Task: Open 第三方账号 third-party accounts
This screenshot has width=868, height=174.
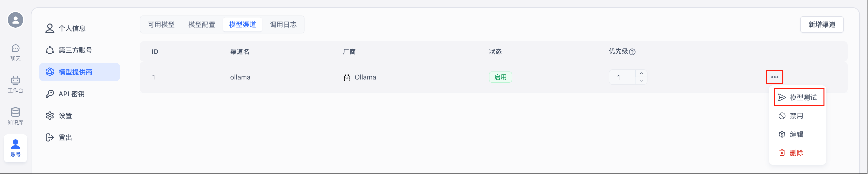Action: [75, 50]
